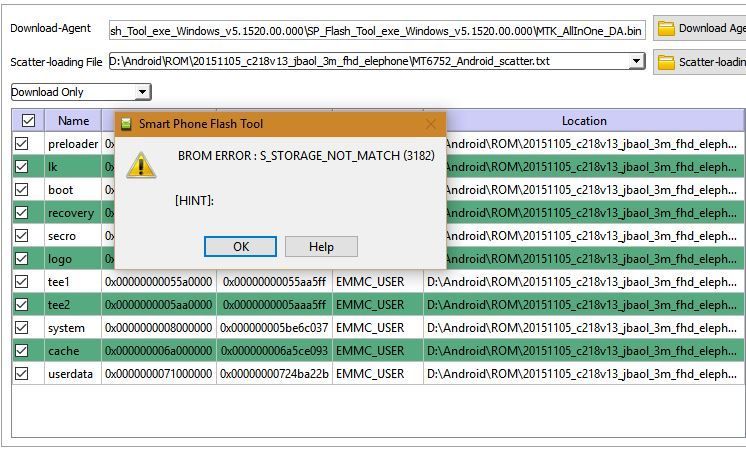Uncheck the tee2 partition checkbox

pos(21,304)
